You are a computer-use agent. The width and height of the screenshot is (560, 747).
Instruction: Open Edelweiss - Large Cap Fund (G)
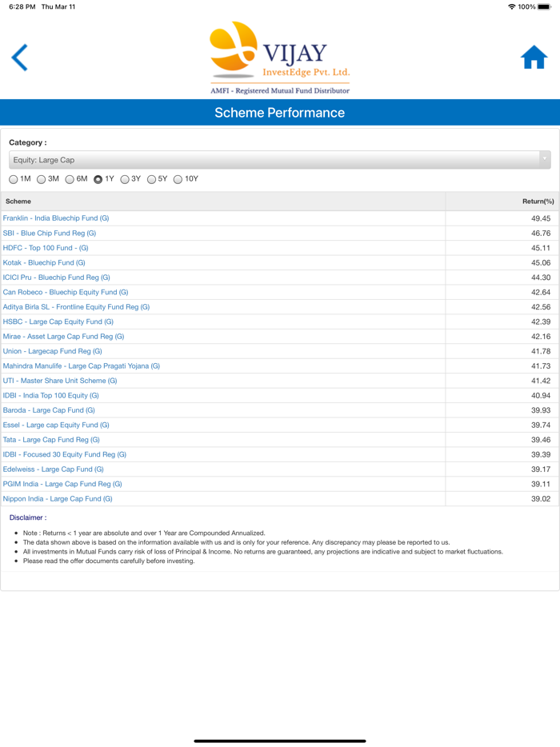pyautogui.click(x=54, y=469)
